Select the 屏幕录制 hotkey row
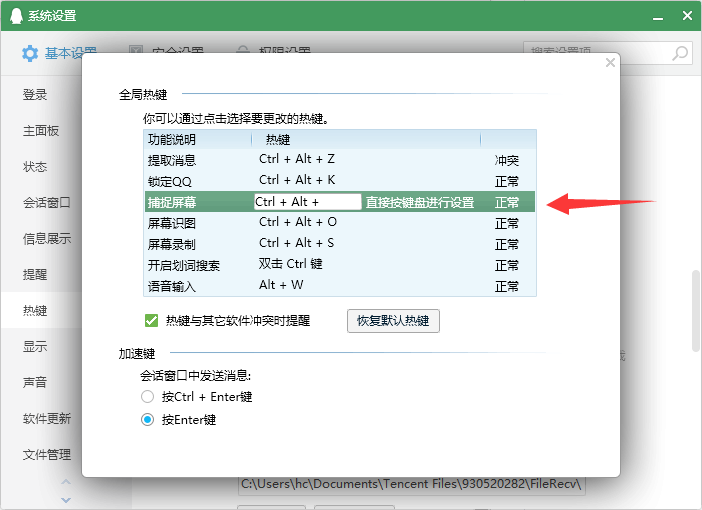Screen dimensions: 702x510 (x=340, y=244)
